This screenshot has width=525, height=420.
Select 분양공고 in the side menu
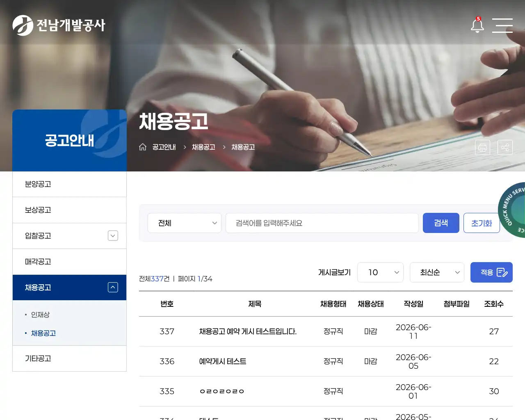click(x=69, y=184)
